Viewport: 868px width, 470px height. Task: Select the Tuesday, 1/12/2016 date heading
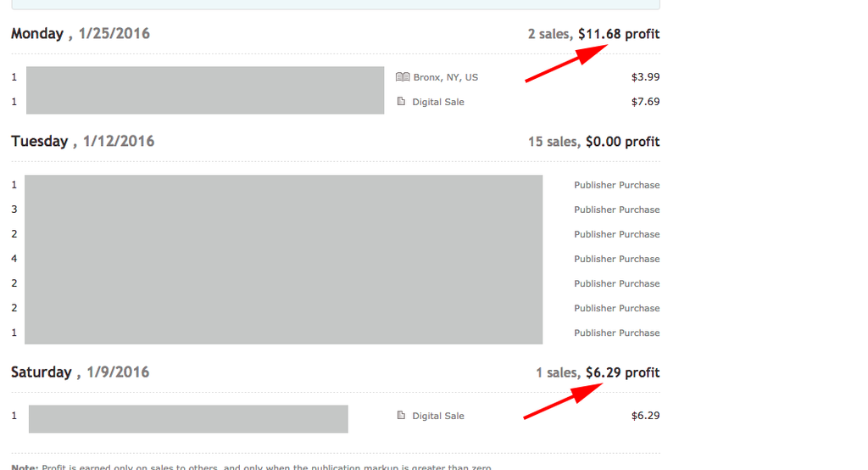pyautogui.click(x=83, y=141)
